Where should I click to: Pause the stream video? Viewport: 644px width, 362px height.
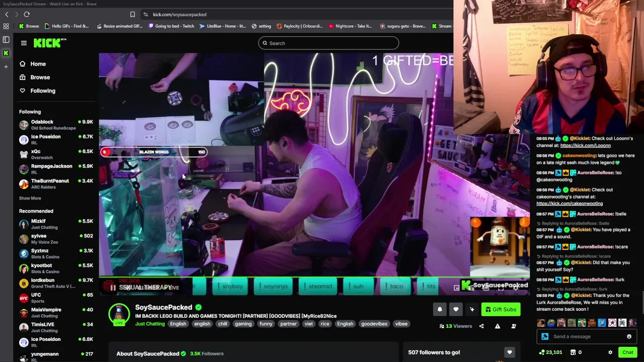(x=113, y=288)
